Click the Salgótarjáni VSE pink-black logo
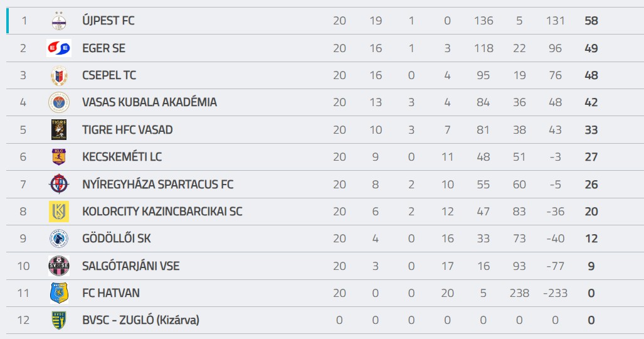644x339 pixels. click(59, 266)
